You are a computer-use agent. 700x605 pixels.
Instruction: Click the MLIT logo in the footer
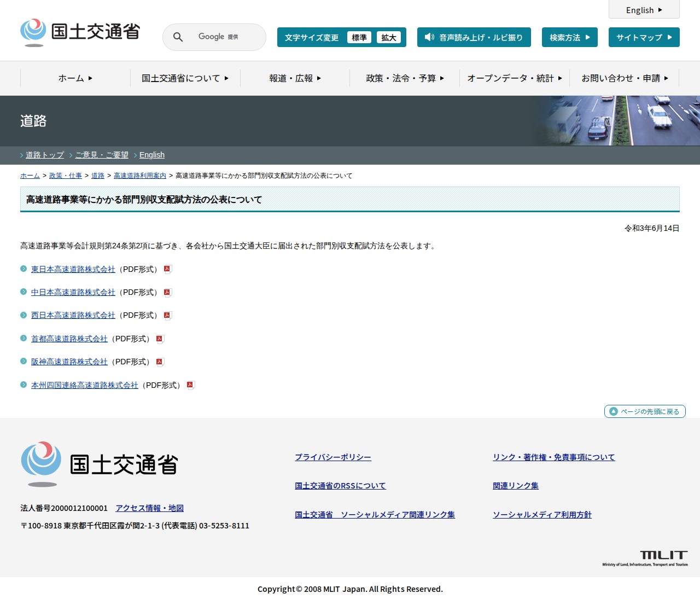coord(665,556)
